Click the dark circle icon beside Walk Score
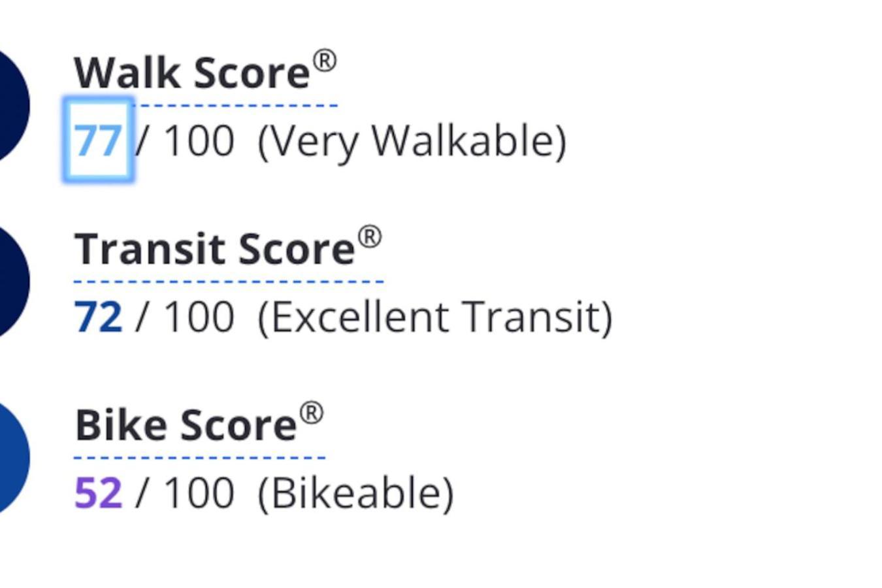882x588 pixels. [13, 106]
